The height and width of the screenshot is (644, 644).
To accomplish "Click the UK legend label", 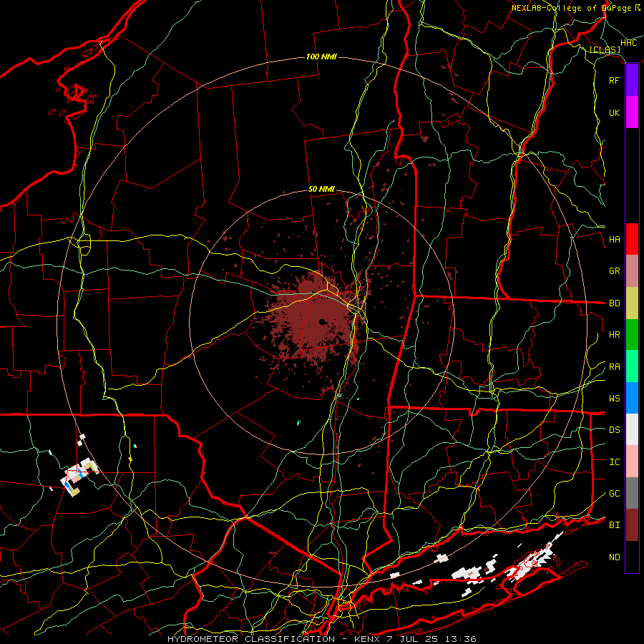I will click(614, 112).
